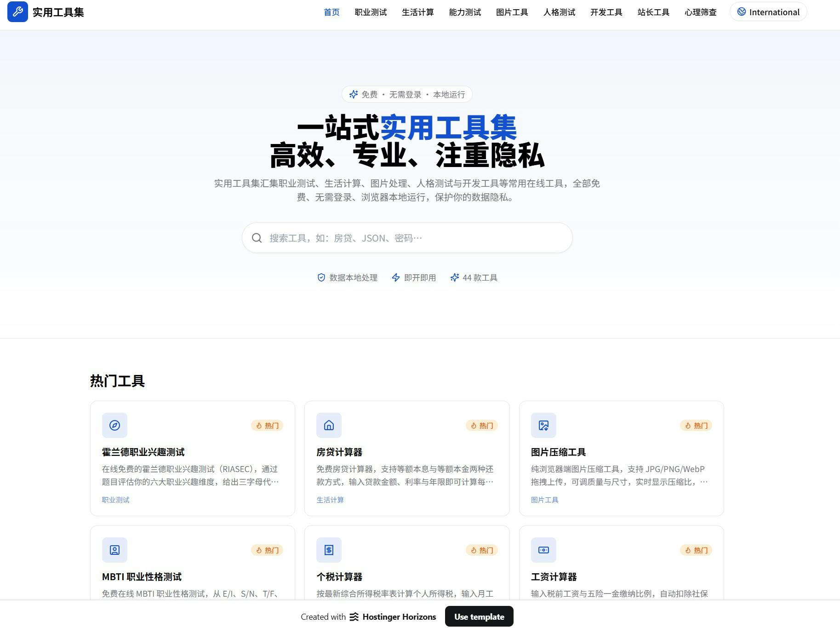Open the 房贷计算器 tool title
The width and height of the screenshot is (840, 628).
(339, 452)
